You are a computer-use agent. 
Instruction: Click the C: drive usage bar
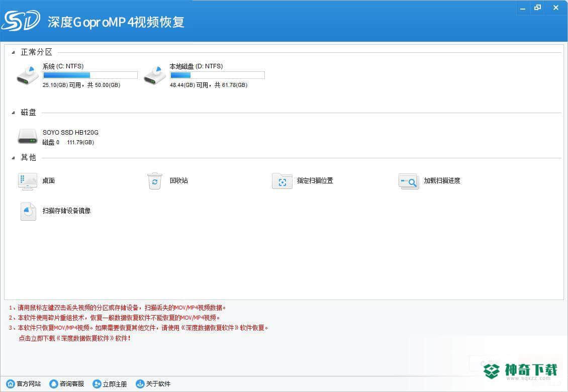coord(90,75)
